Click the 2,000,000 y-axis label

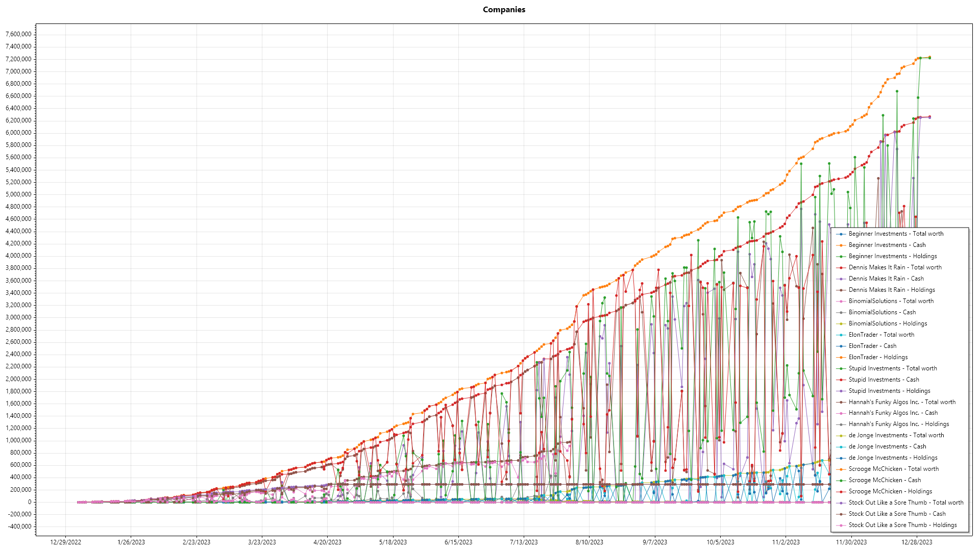[x=18, y=379]
